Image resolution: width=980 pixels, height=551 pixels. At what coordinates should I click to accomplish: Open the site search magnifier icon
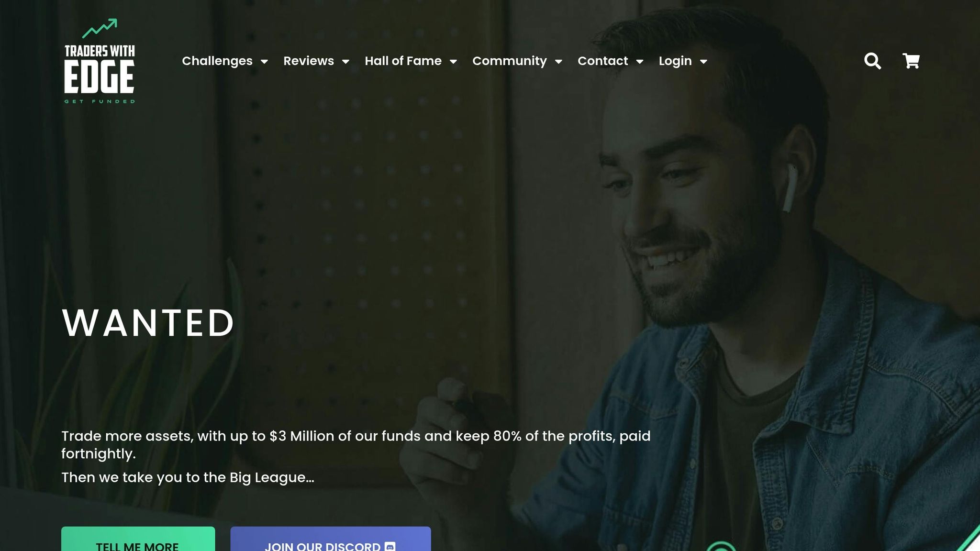[x=872, y=61]
